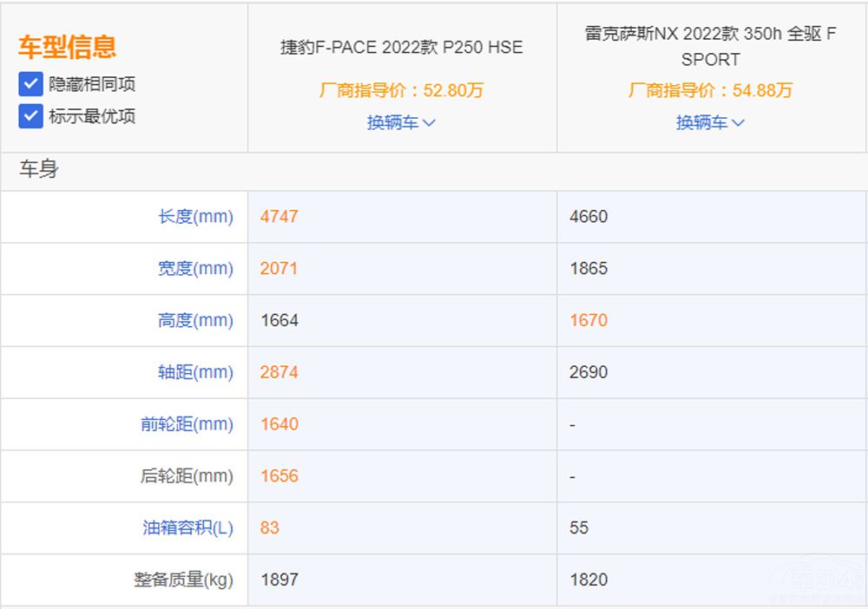Screen dimensions: 868x609
Task: Open 换辆车 dropdown under 捷豹F-PACE
Action: pos(401,123)
